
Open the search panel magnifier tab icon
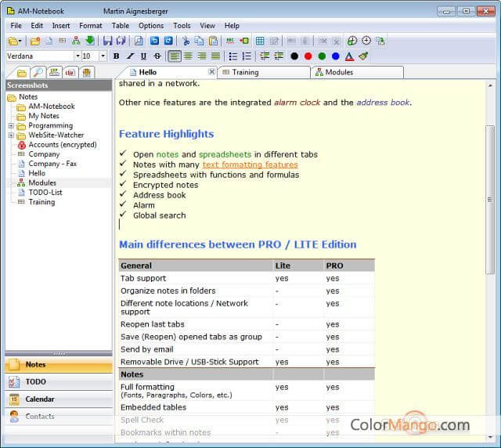pyautogui.click(x=38, y=73)
